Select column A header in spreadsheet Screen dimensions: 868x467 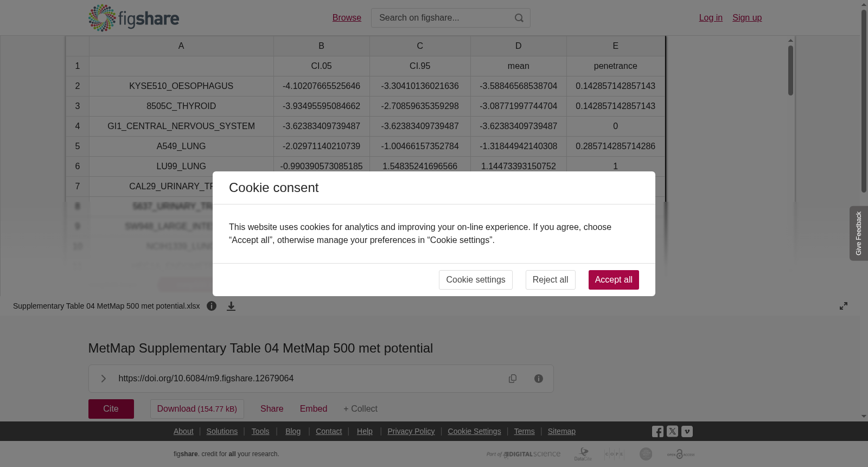point(181,46)
